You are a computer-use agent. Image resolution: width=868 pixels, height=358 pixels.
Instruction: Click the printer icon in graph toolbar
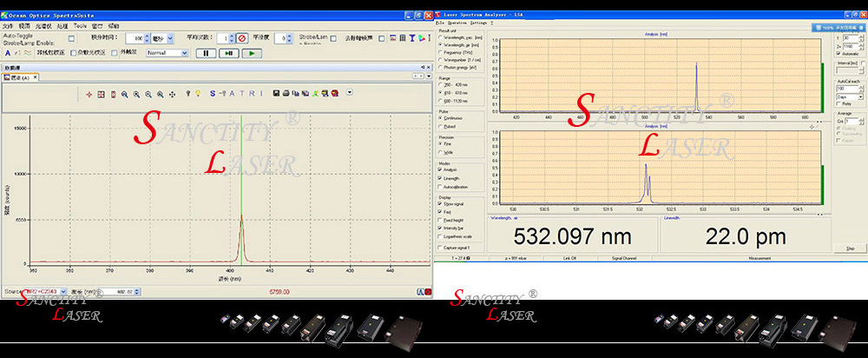[x=286, y=94]
